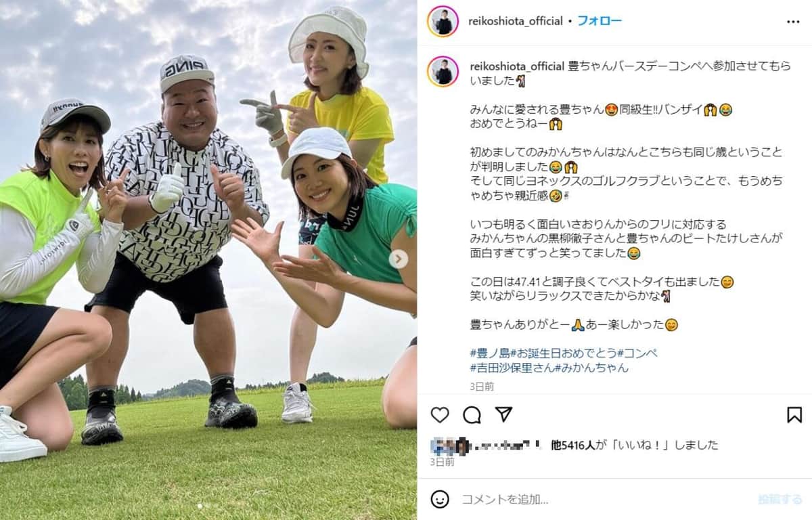Open the #お誕生日おめでとう hashtag
The height and width of the screenshot is (520, 812).
click(564, 353)
